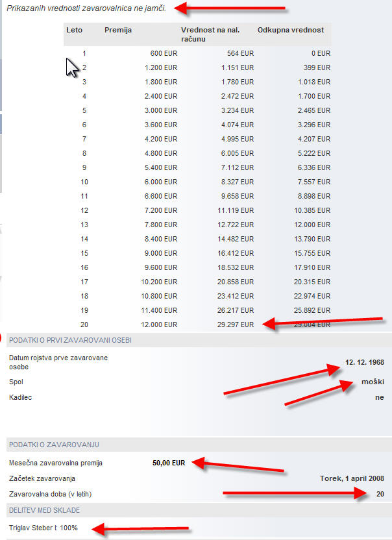392x540 pixels.
Task: Select the 4.074 EUR account value
Action: pos(238,125)
